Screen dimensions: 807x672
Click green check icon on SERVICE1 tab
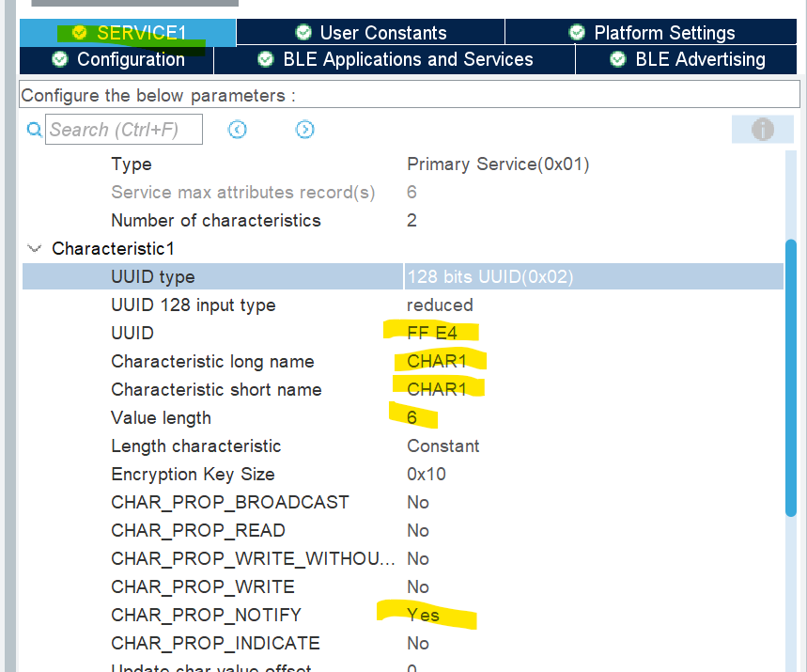(79, 33)
